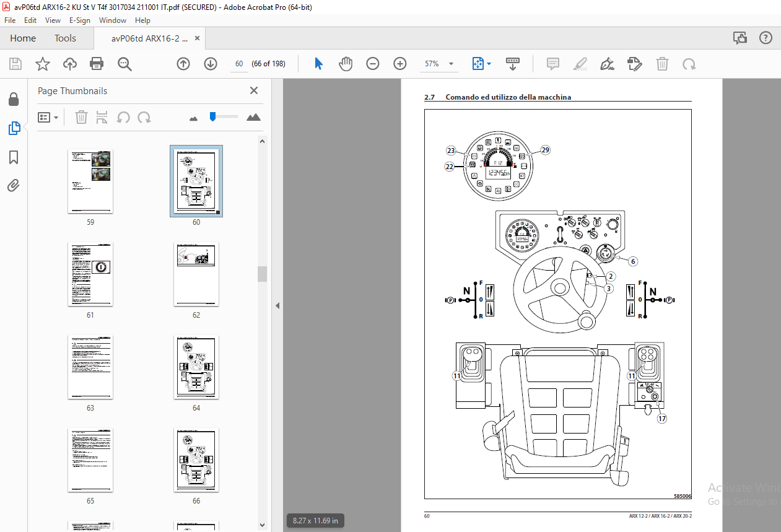Select page 65 thumbnail
The image size is (781, 532).
tap(90, 460)
